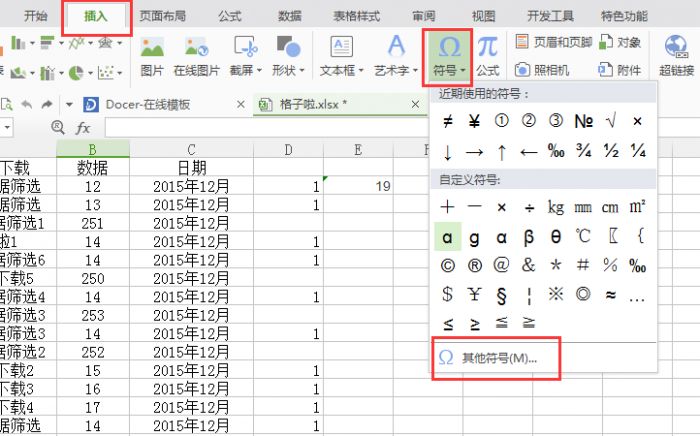Select the cell containing 19
The height and width of the screenshot is (436, 700).
coord(358,186)
